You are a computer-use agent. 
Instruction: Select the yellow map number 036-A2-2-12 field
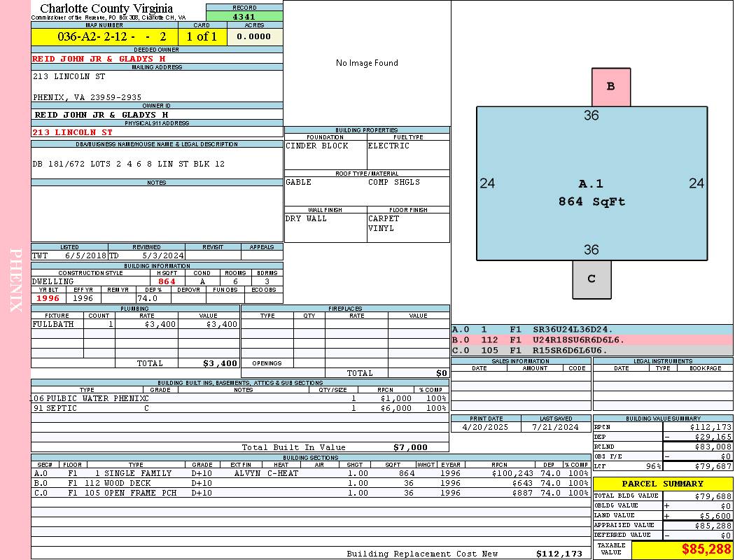coord(104,37)
